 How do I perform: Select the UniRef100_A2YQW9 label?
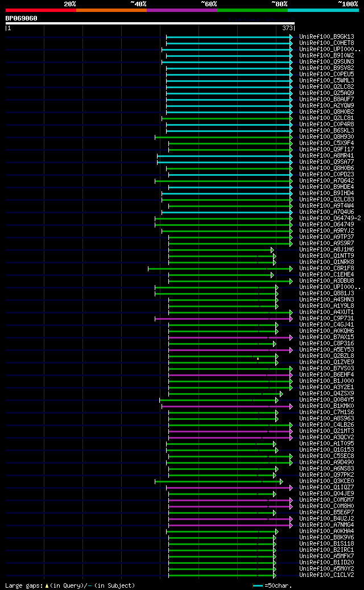pyautogui.click(x=327, y=106)
